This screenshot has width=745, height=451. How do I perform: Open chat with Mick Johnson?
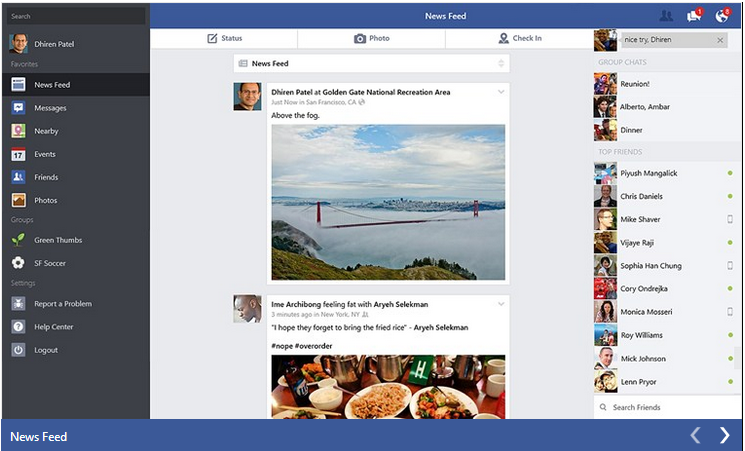pyautogui.click(x=667, y=358)
